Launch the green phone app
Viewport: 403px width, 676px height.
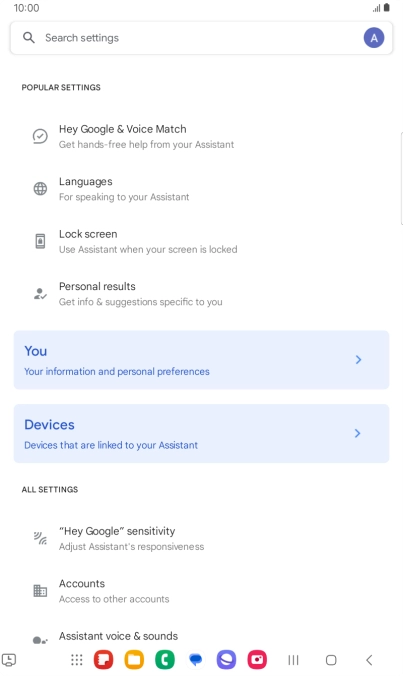tap(165, 660)
